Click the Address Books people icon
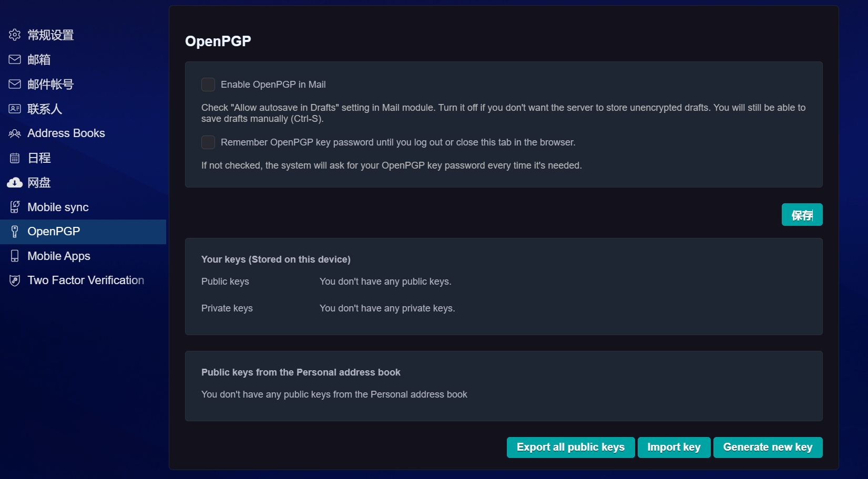 click(15, 133)
